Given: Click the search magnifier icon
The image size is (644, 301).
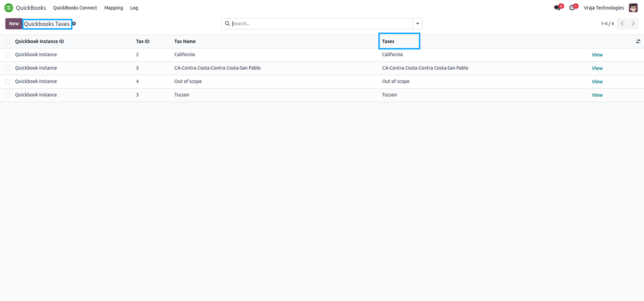Looking at the screenshot, I should pos(227,24).
